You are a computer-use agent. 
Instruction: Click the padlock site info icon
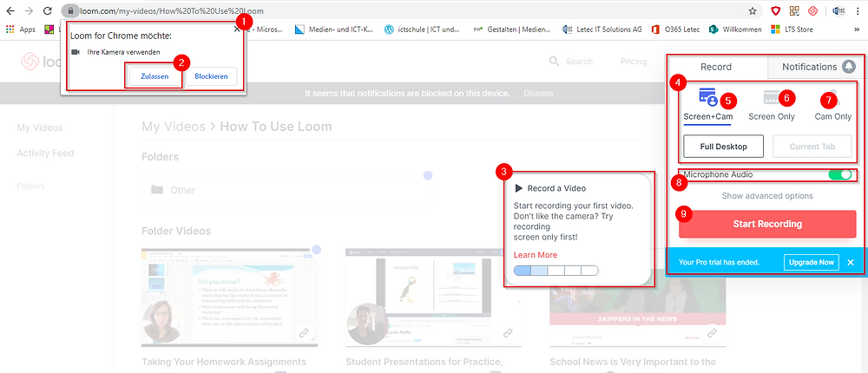[x=69, y=10]
